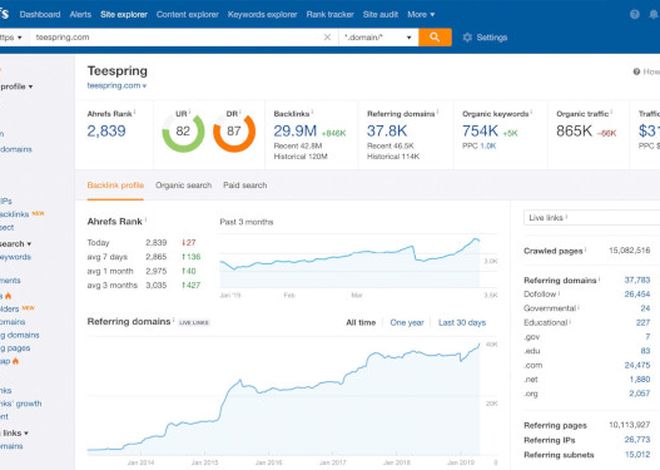660x470 pixels.
Task: Open the How to use help icon
Action: pos(636,72)
